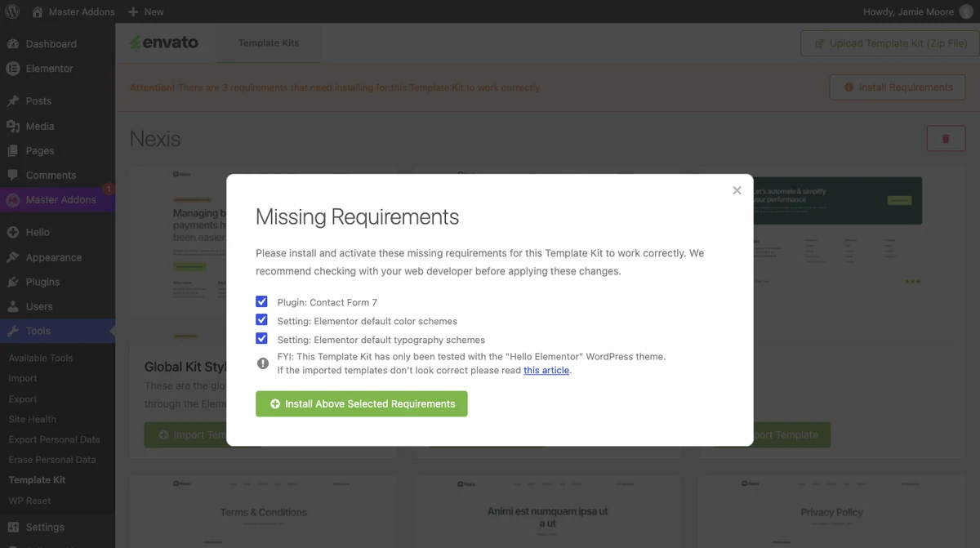Click Upload Template Kit (Zip File) button

[889, 43]
